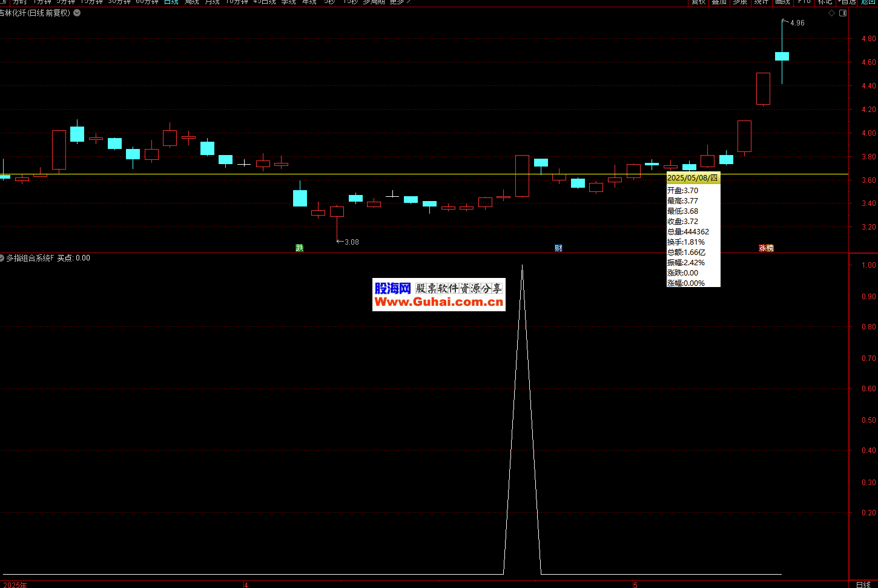The image size is (878, 588).
Task: Toggle the side panel icon at chart corner
Action: pos(843,13)
